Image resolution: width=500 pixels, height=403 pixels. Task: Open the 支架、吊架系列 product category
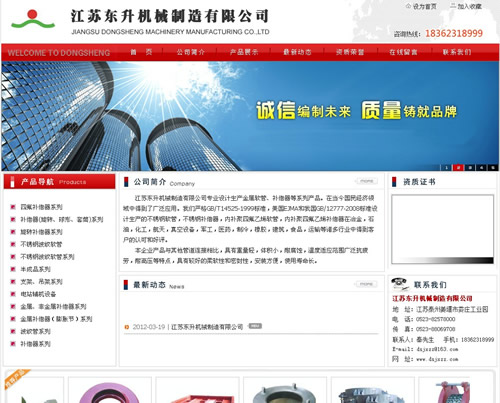pos(41,282)
